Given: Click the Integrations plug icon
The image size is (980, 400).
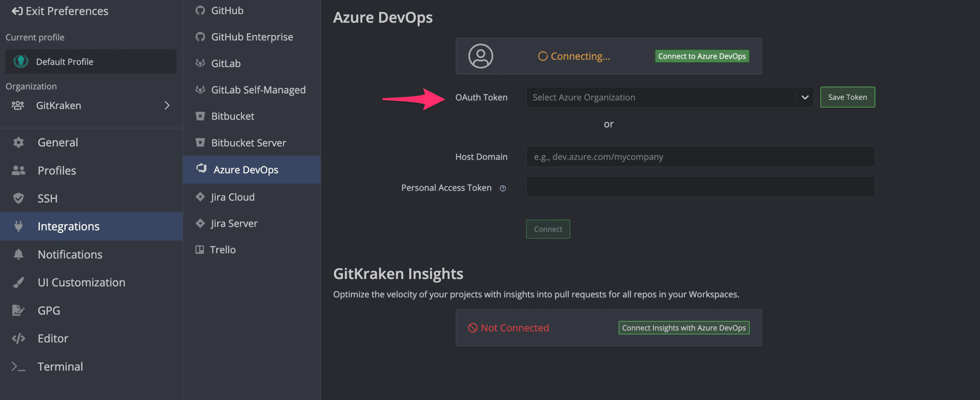Looking at the screenshot, I should (x=18, y=226).
